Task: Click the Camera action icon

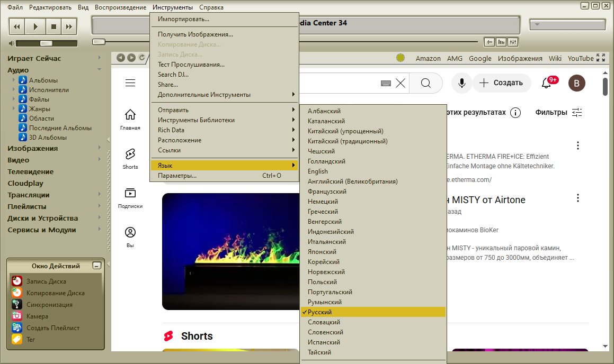Action: tap(16, 316)
